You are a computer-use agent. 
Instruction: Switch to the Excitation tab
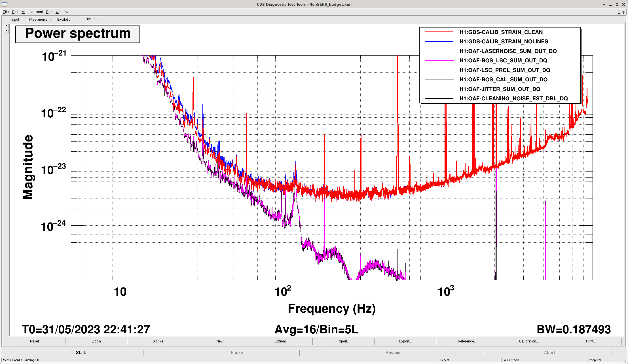tap(65, 19)
